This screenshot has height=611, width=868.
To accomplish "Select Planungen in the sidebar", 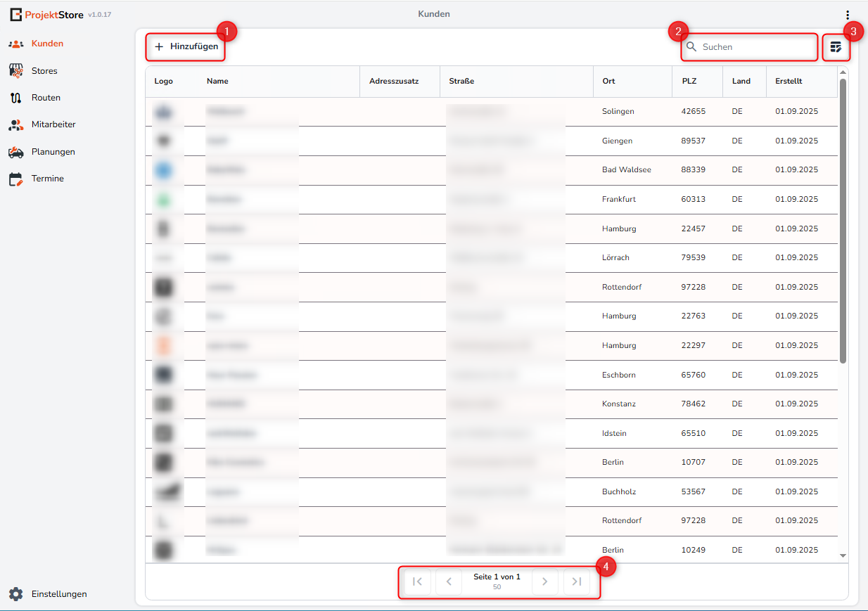I will (x=53, y=152).
